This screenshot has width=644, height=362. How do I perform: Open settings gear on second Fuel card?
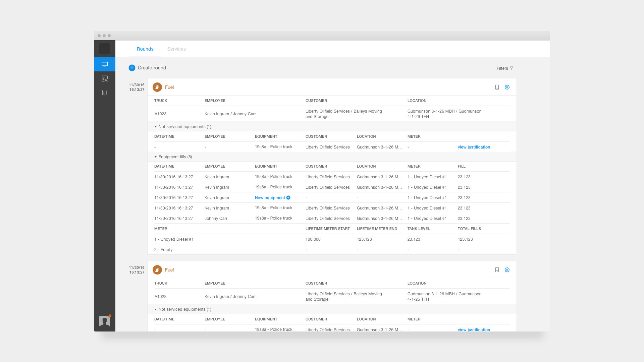tap(507, 270)
